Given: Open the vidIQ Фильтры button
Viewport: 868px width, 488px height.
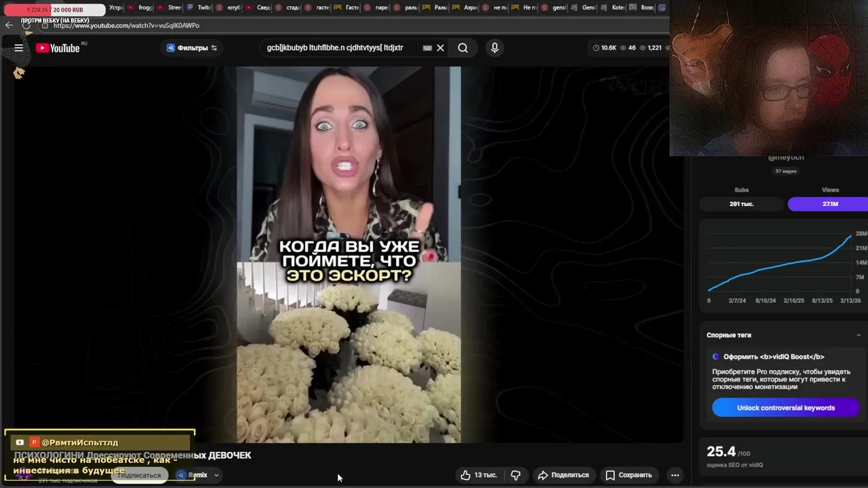Looking at the screenshot, I should (x=192, y=48).
